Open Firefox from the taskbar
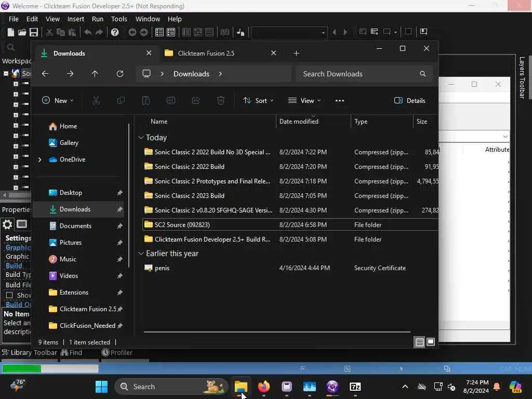Viewport: 532px width, 399px height. pos(264,387)
